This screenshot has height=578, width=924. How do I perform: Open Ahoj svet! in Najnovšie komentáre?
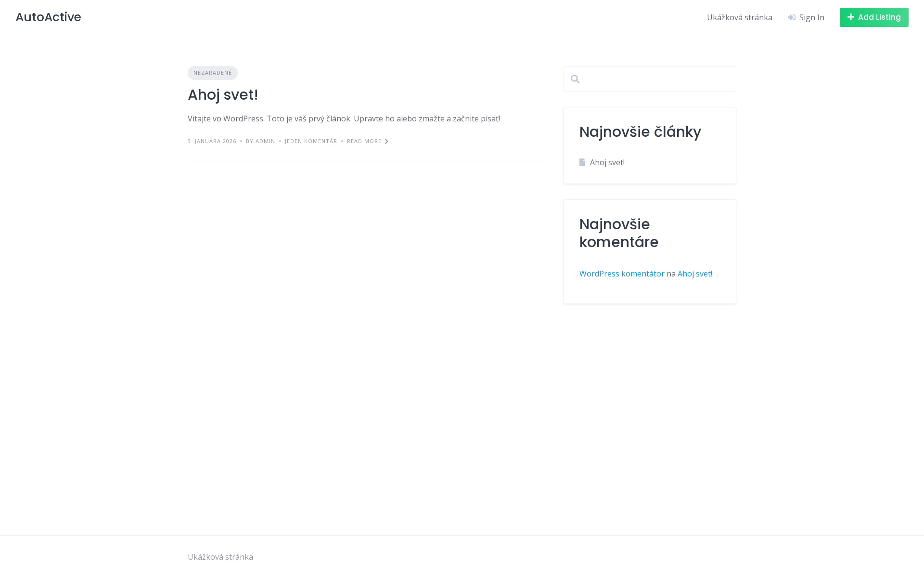coord(694,274)
